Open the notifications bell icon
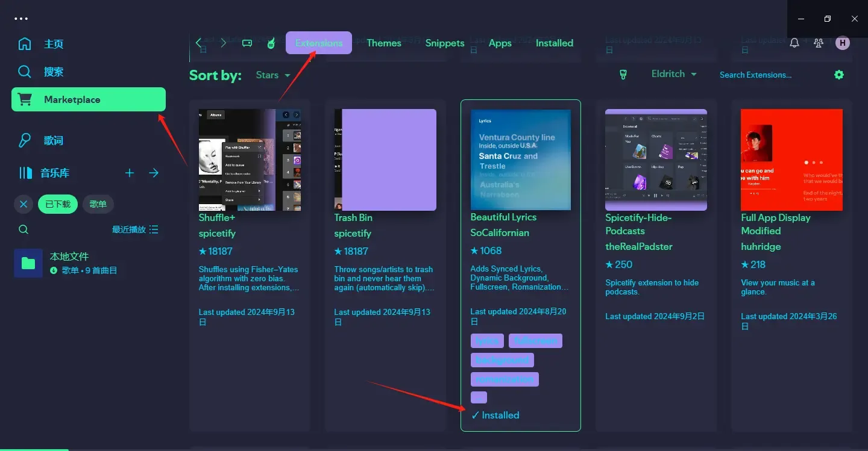This screenshot has width=868, height=451. click(x=794, y=43)
